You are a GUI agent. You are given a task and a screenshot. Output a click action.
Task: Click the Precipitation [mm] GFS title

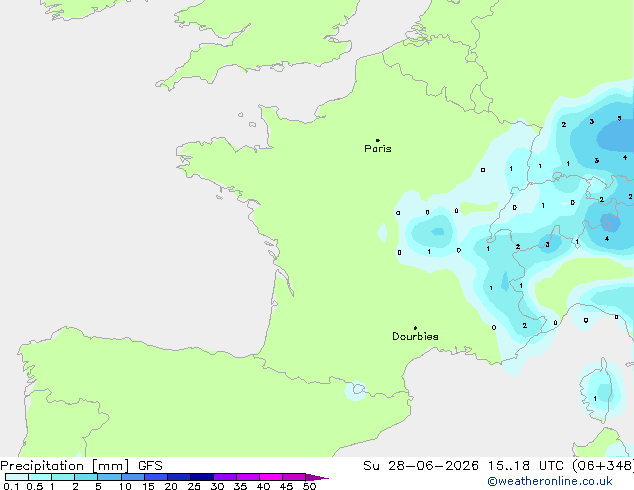tap(81, 466)
